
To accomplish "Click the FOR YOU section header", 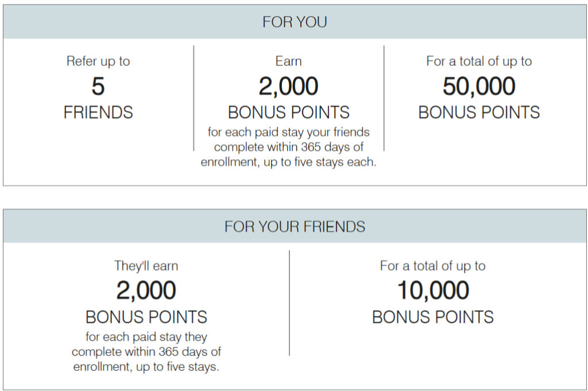I will pos(294,22).
